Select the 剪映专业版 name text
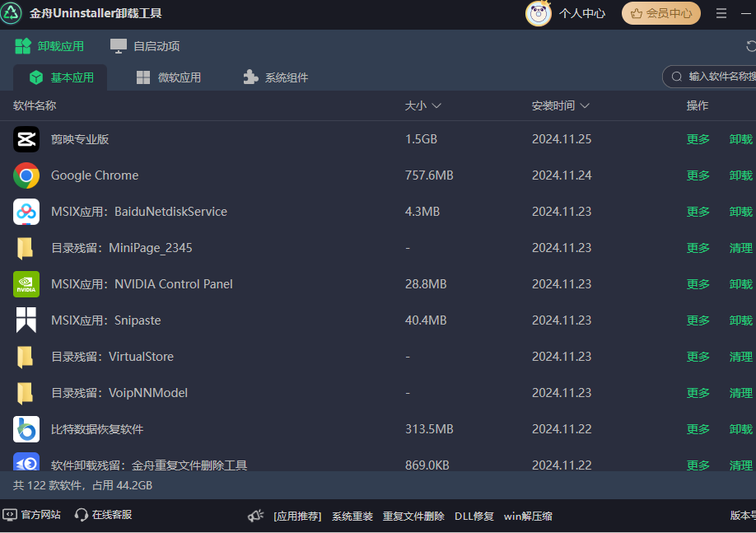This screenshot has width=756, height=533. coord(80,139)
